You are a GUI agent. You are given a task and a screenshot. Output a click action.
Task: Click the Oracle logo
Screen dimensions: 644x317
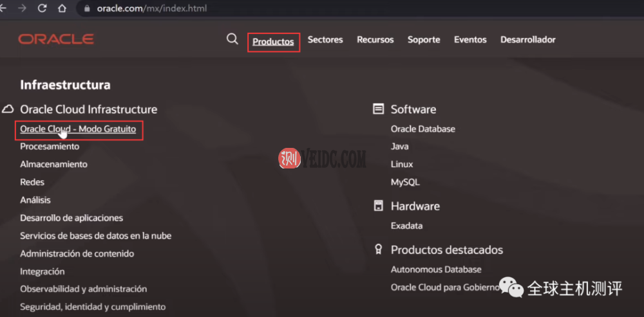point(56,39)
